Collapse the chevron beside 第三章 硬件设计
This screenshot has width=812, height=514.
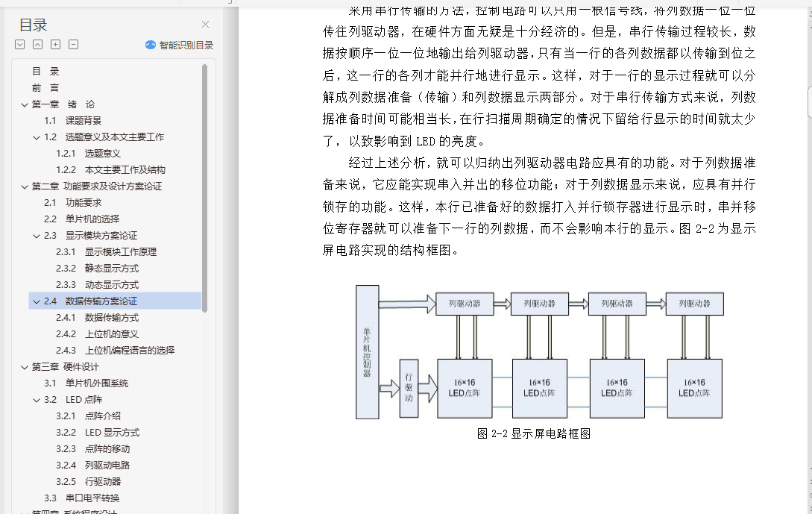click(x=25, y=367)
